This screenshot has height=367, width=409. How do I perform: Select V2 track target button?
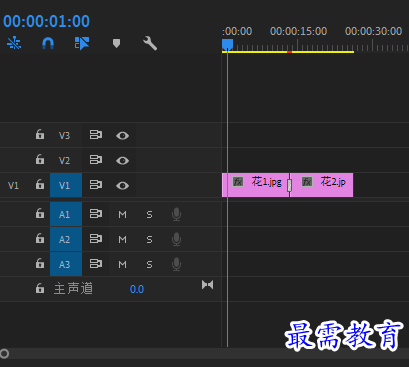point(65,160)
